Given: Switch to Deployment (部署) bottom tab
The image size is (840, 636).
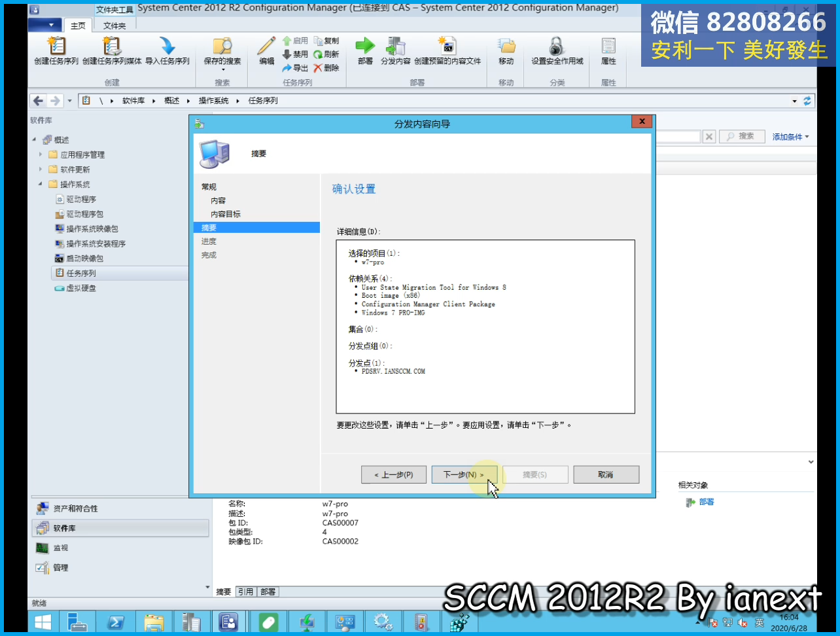Looking at the screenshot, I should click(268, 592).
